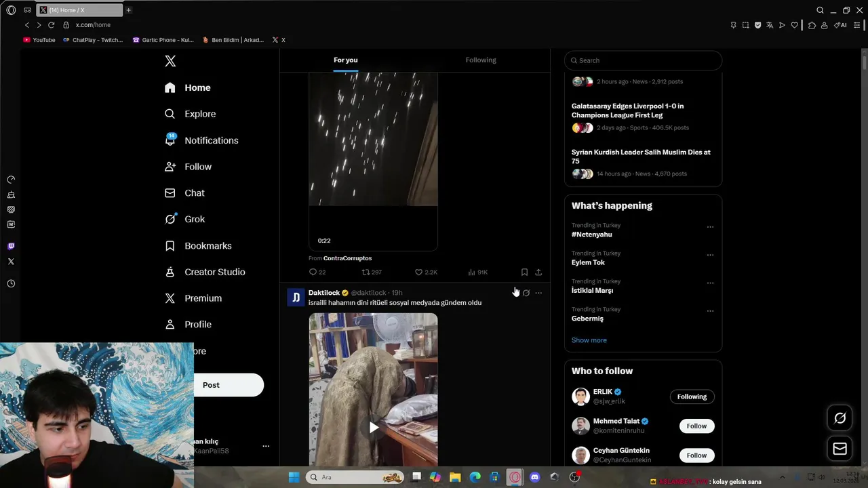
Task: Follow Mehmed Talat
Action: click(x=696, y=426)
